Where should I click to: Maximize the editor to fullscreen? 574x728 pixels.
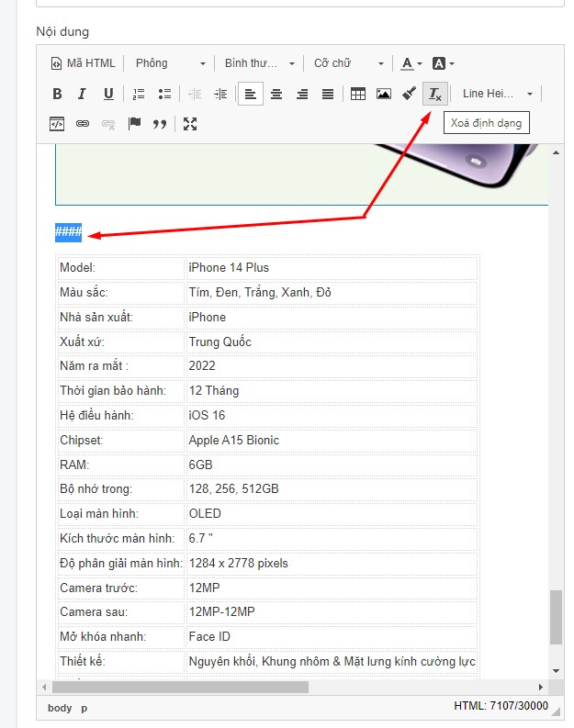coord(190,124)
